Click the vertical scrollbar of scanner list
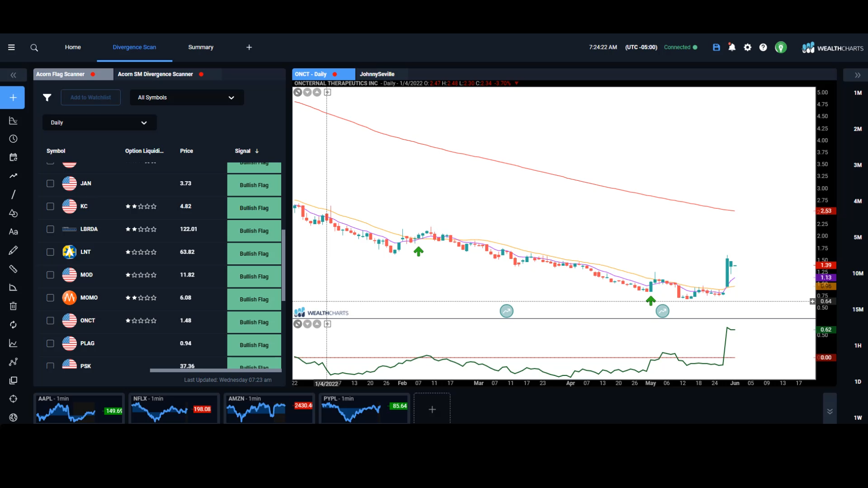Screen dimensions: 868x488 tap(283, 265)
